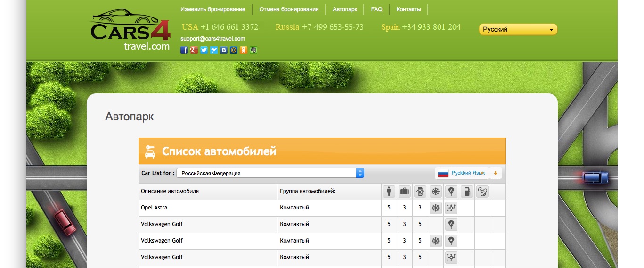
Task: Go to the Автопарк menu item
Action: pyautogui.click(x=345, y=9)
